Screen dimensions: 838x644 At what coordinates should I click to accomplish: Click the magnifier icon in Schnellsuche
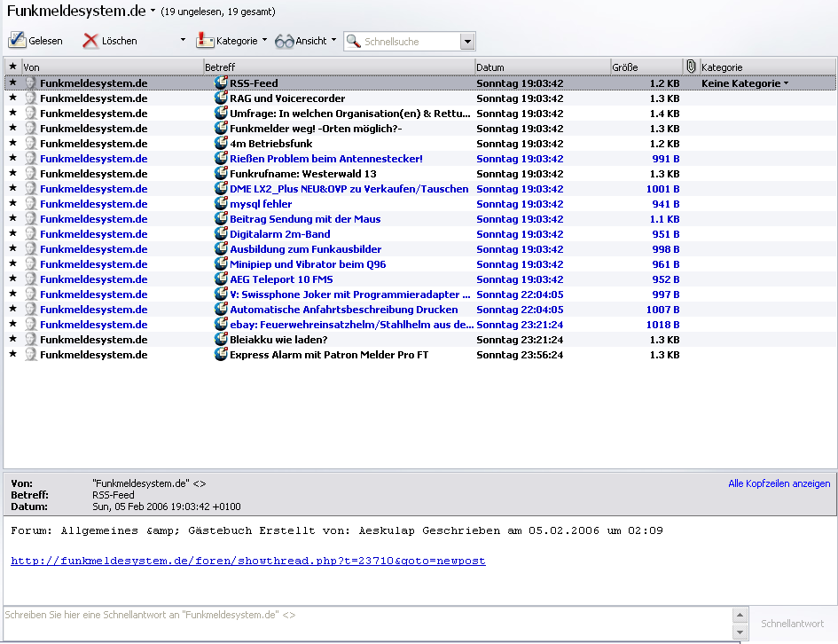click(x=353, y=42)
